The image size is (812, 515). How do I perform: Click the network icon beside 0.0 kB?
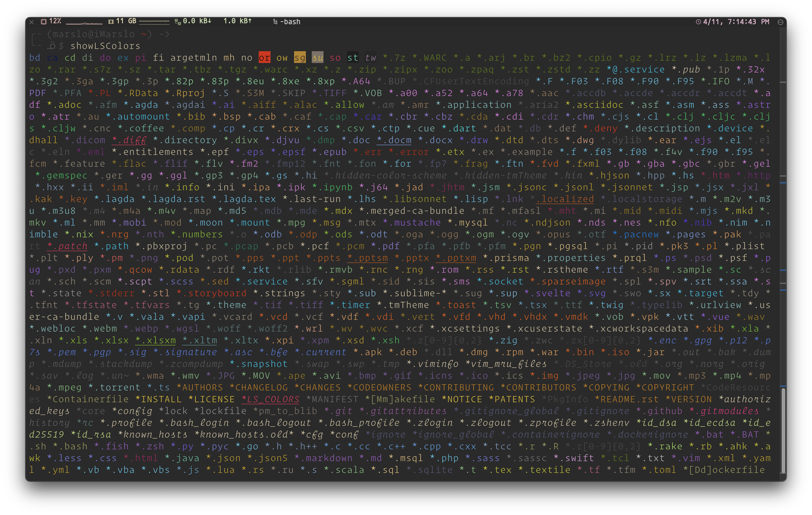coord(177,22)
